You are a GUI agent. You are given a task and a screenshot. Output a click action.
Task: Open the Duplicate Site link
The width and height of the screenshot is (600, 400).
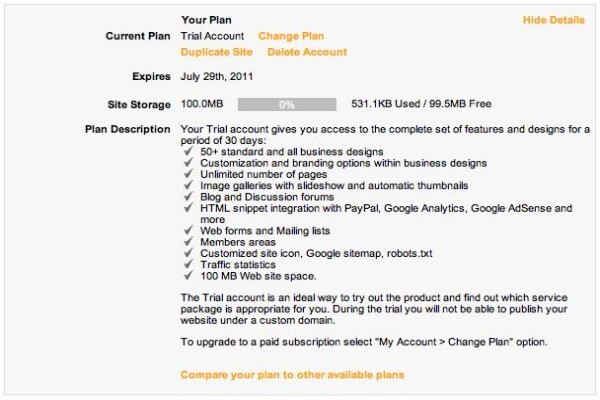(217, 52)
